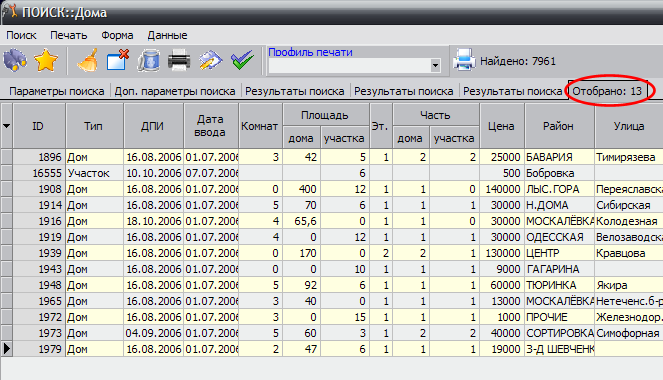This screenshot has width=663, height=380.
Task: Click Кравцова street cell
Action: [x=629, y=253]
